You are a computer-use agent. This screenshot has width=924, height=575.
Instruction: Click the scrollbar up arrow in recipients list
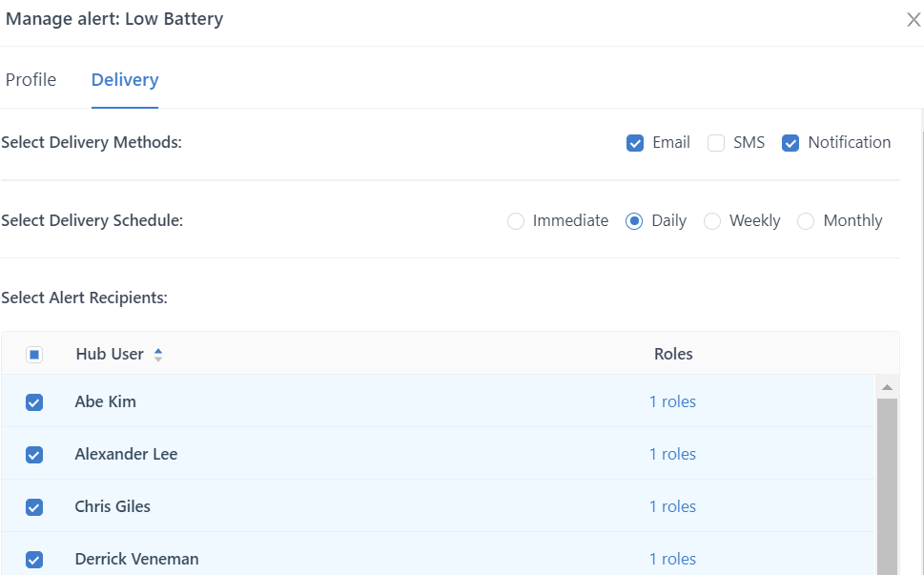tap(887, 387)
